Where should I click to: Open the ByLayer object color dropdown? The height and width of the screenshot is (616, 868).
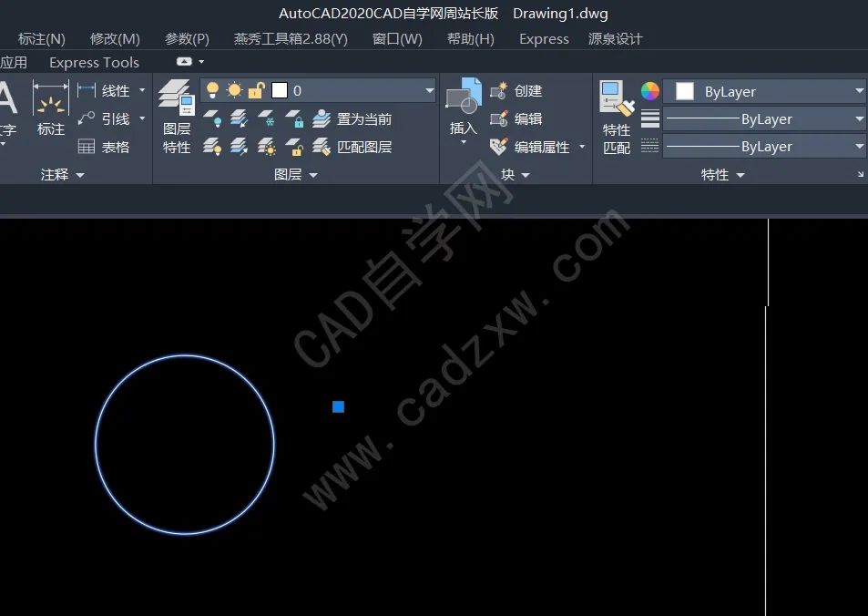point(859,91)
